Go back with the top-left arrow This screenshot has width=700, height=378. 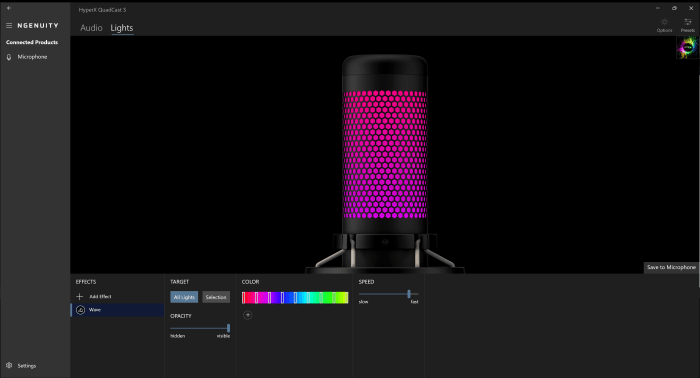tap(9, 8)
